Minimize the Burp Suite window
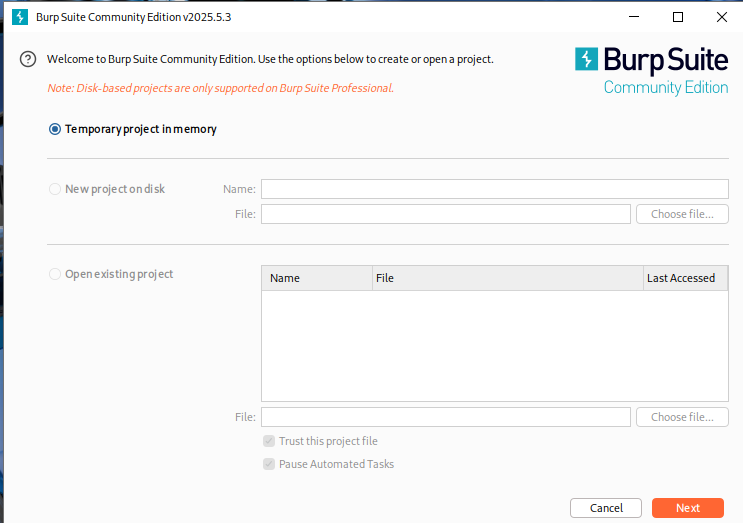 coord(634,17)
